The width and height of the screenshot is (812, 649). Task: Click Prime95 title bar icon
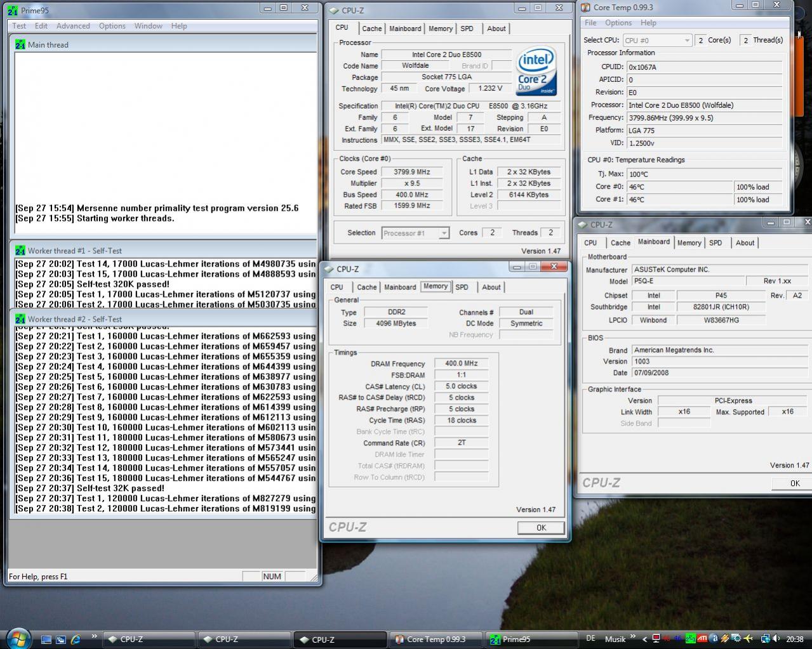coord(13,10)
